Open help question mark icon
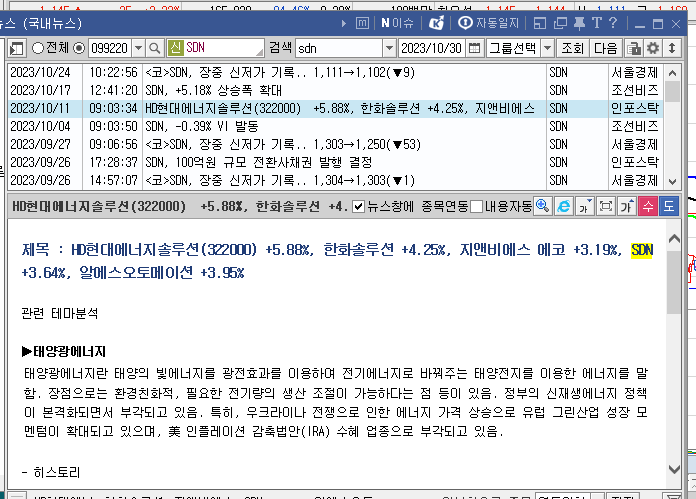Image resolution: width=696 pixels, height=499 pixels. coord(613,23)
